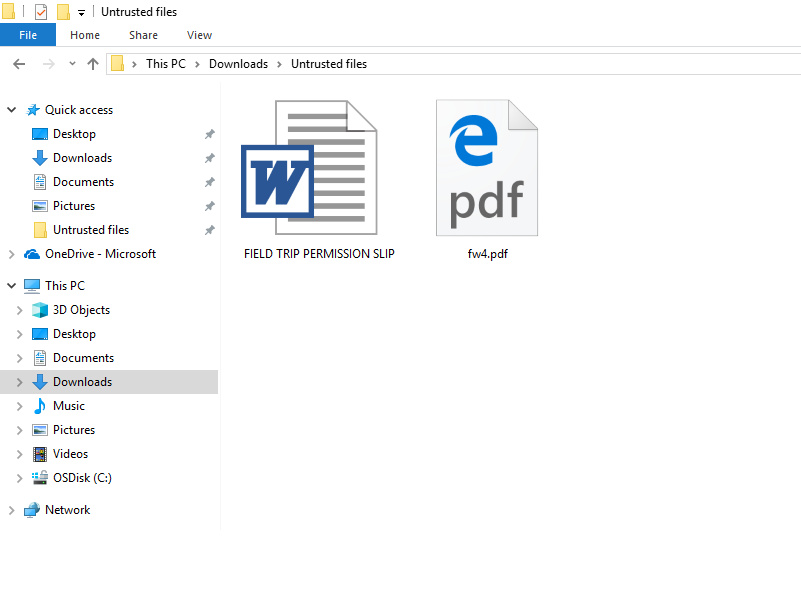The image size is (801, 613).
Task: Click the OneDrive - Microsoft icon
Action: tap(31, 253)
